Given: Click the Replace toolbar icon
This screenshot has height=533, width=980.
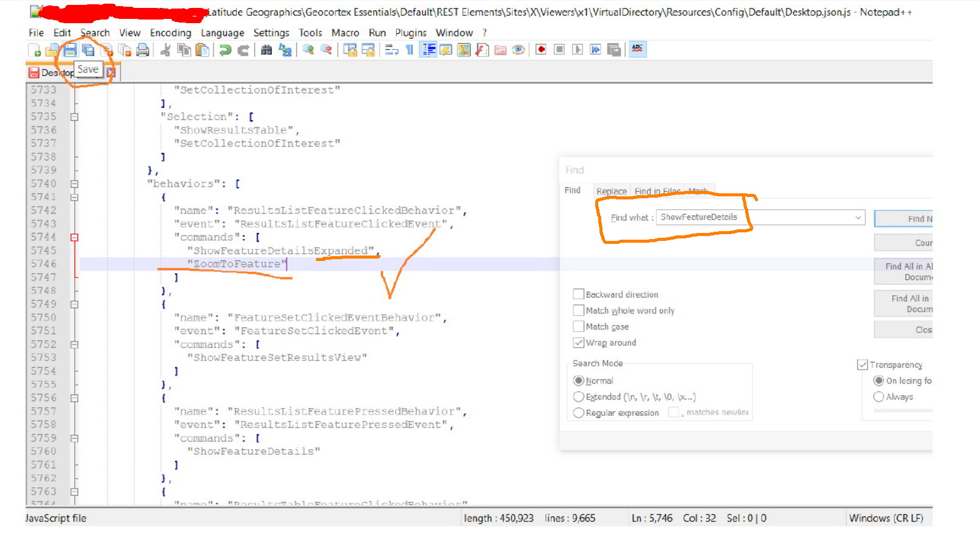Looking at the screenshot, I should click(285, 50).
